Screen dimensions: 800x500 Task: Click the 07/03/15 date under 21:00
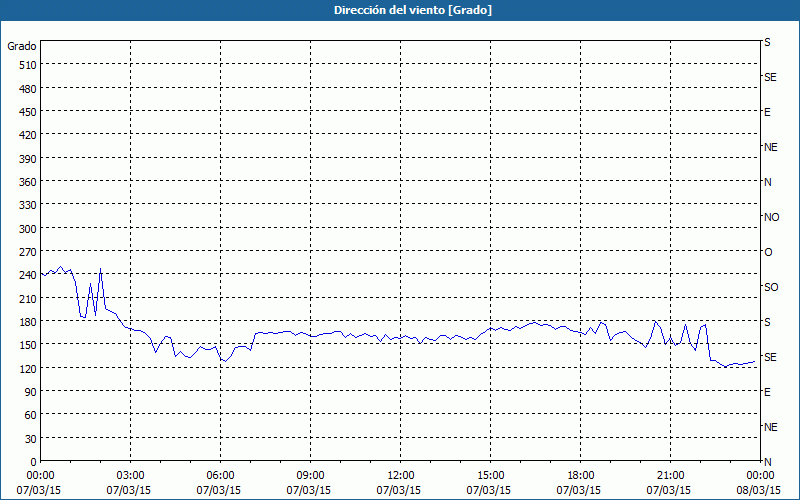(669, 490)
